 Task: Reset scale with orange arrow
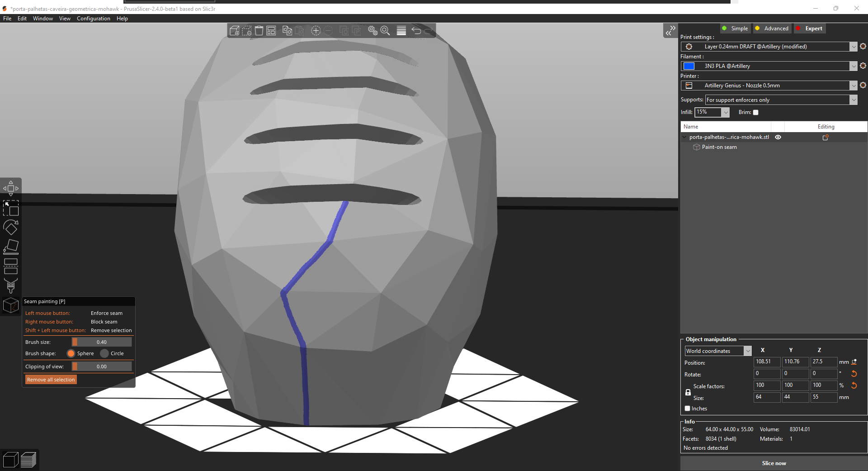pos(854,385)
